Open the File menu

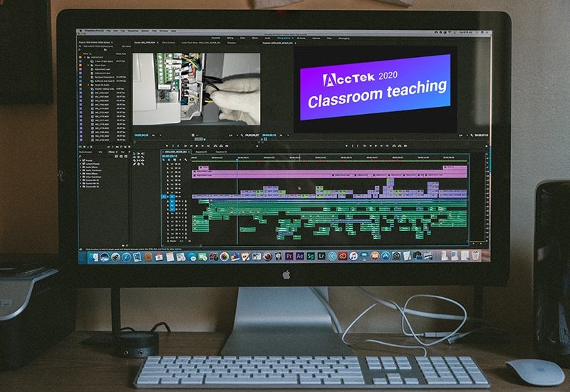point(108,31)
